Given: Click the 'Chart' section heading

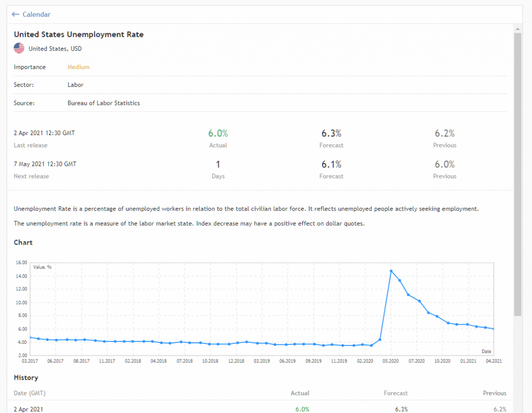Looking at the screenshot, I should click(23, 242).
